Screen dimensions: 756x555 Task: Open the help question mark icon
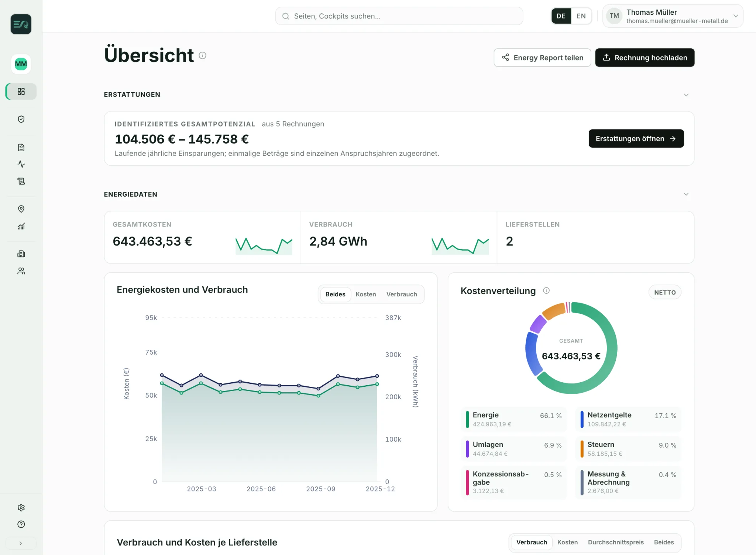pos(21,524)
